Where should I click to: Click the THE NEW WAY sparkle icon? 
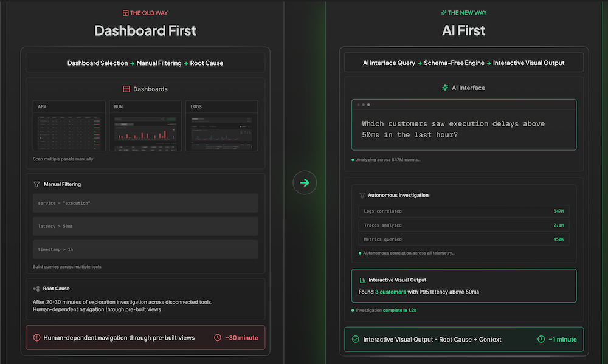pyautogui.click(x=444, y=12)
